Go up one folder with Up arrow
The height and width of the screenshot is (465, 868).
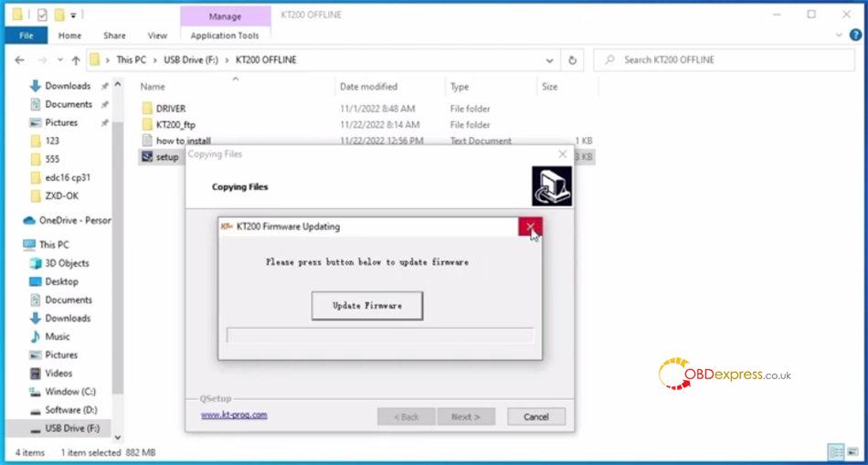(75, 60)
